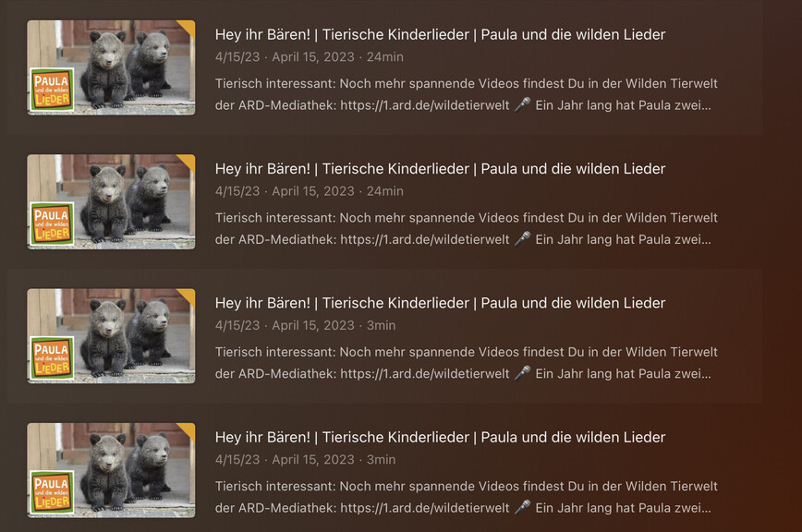Open second 'Hey ihr Bären!' 24min title
The width and height of the screenshot is (802, 532).
(x=440, y=169)
